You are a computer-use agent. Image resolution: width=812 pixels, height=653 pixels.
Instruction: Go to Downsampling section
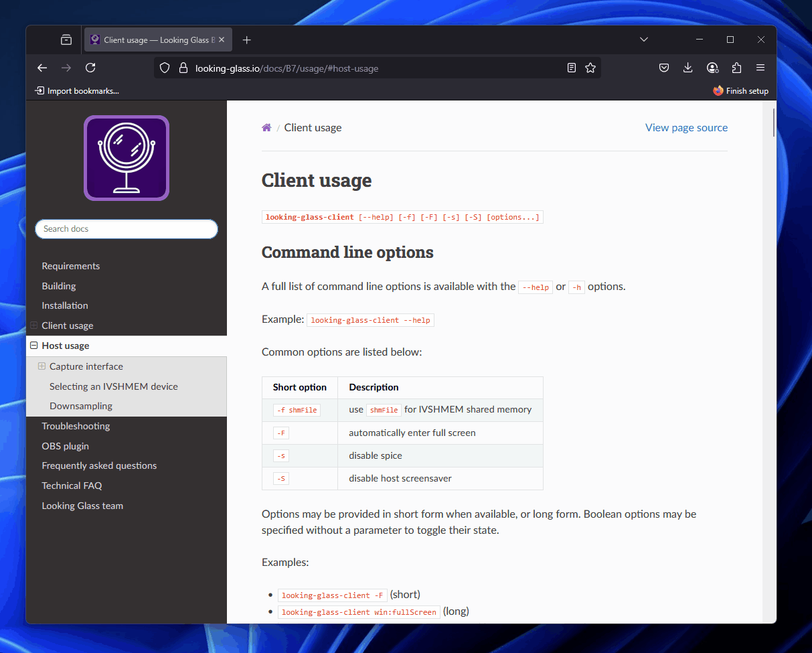pyautogui.click(x=81, y=406)
